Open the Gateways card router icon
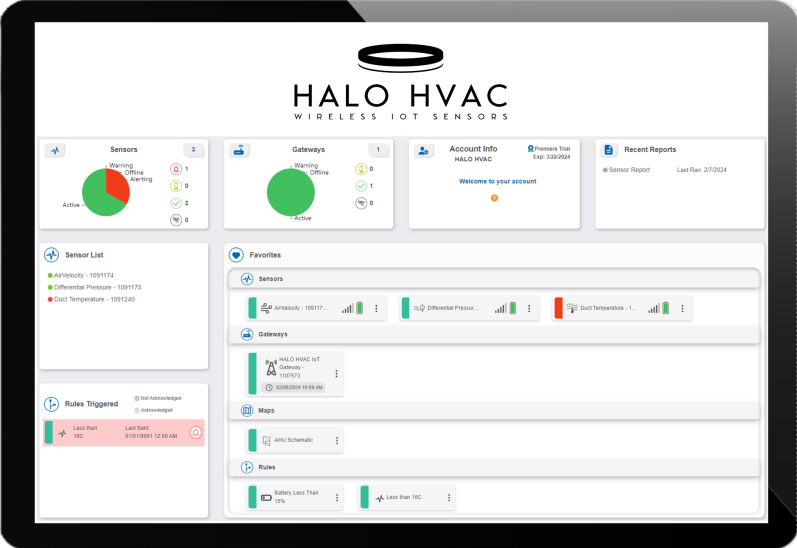 tap(239, 150)
